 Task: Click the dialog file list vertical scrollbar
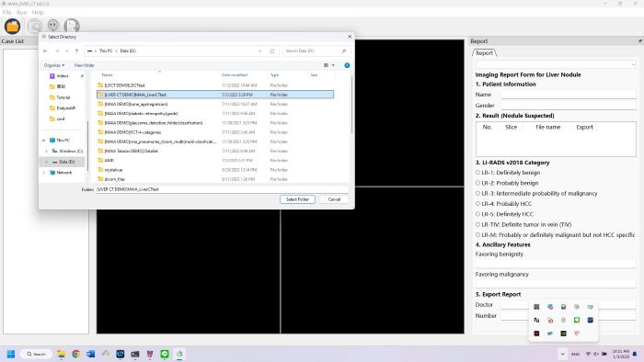click(351, 106)
